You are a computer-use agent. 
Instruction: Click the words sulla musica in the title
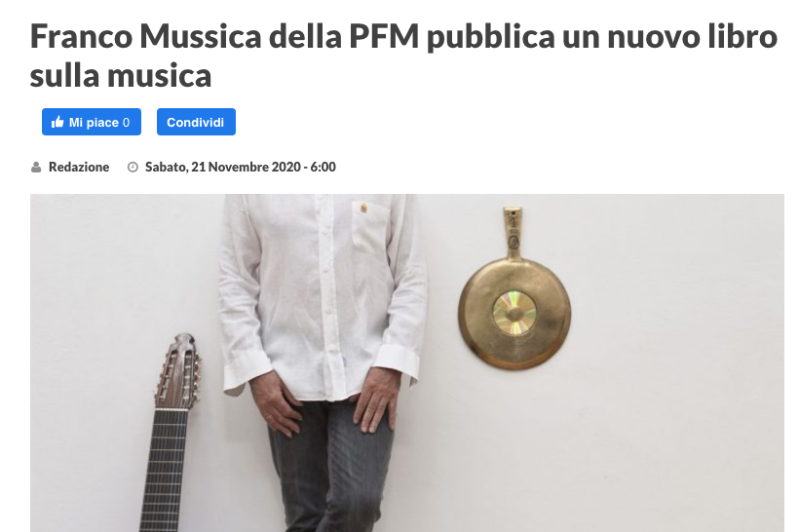click(121, 76)
